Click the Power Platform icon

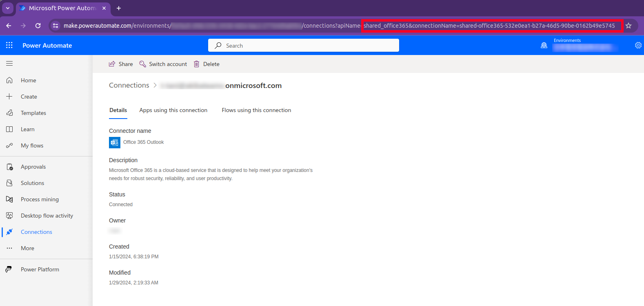(x=9, y=269)
